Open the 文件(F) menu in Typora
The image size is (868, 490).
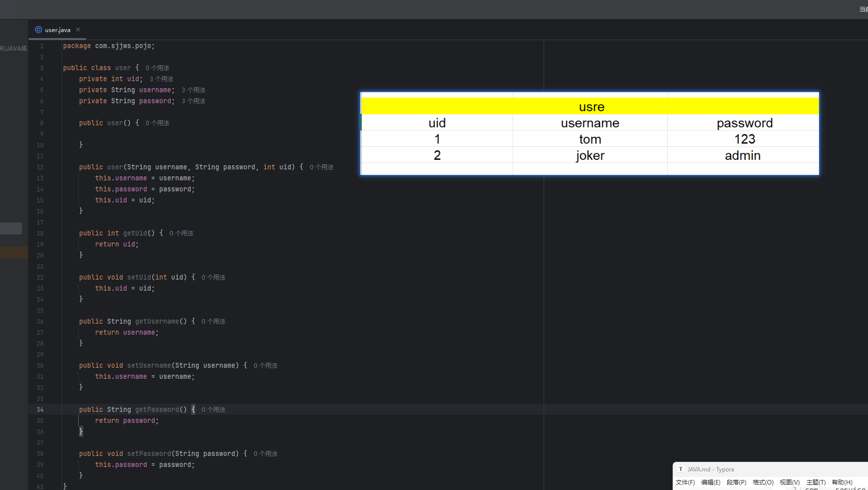[685, 482]
